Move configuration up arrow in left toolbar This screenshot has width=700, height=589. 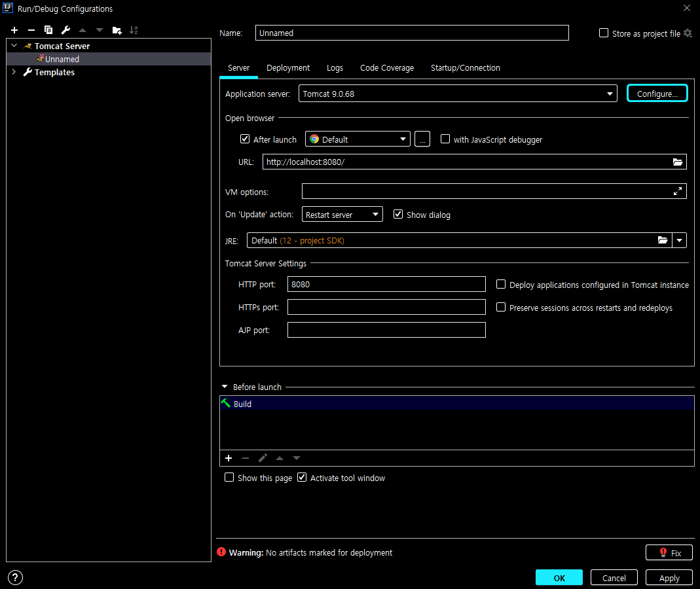pos(83,30)
